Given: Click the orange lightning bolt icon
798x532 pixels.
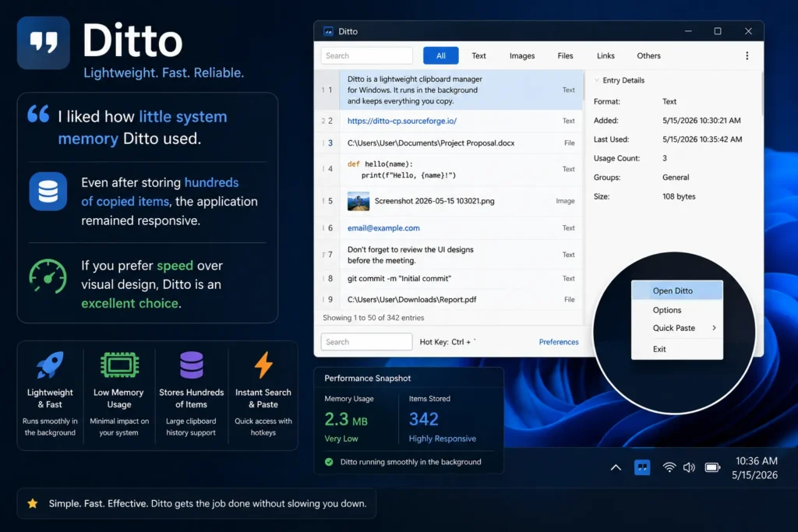Looking at the screenshot, I should pyautogui.click(x=263, y=365).
